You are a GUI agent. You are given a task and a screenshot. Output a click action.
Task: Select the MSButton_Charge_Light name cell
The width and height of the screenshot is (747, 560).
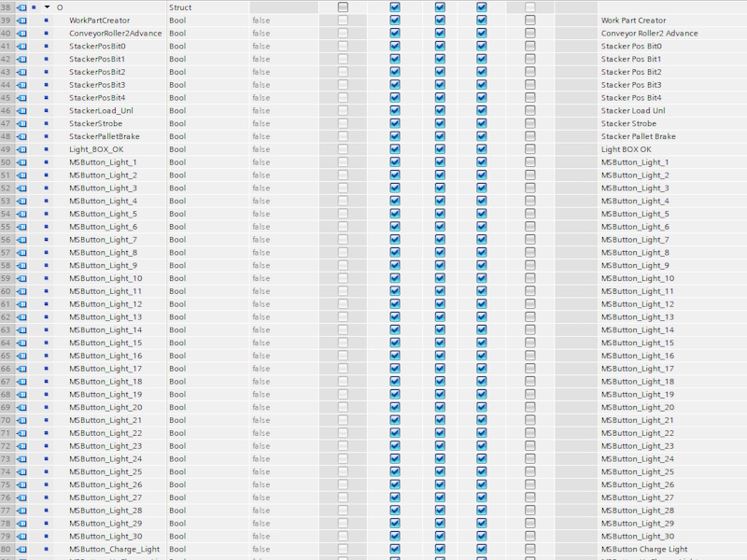(115, 549)
